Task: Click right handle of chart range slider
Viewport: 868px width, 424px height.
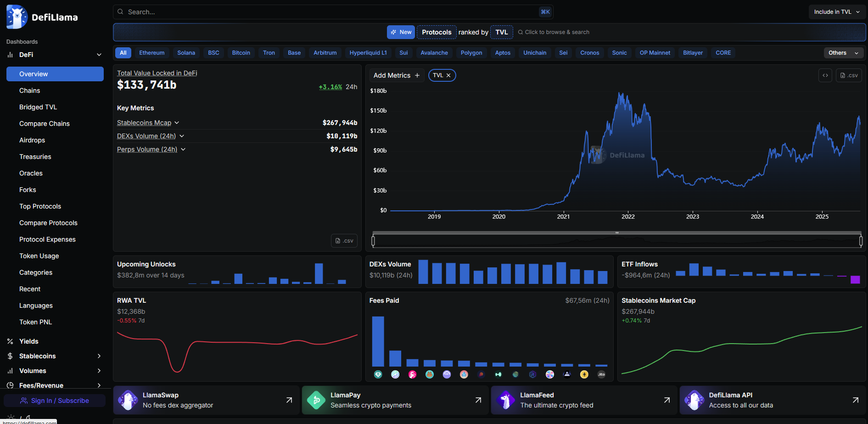Action: tap(861, 241)
